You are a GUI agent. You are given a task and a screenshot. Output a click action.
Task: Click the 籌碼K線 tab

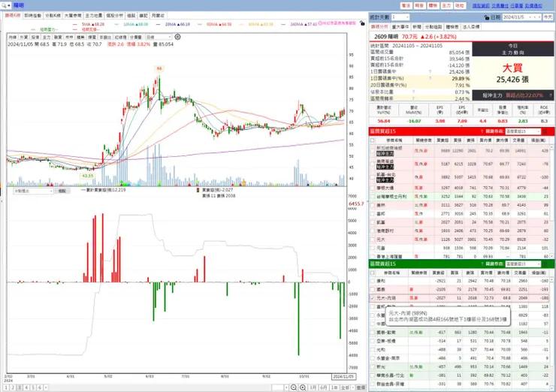coord(13,16)
